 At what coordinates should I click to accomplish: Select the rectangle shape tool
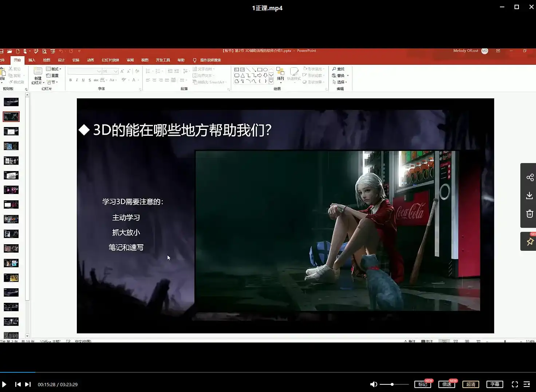point(260,69)
